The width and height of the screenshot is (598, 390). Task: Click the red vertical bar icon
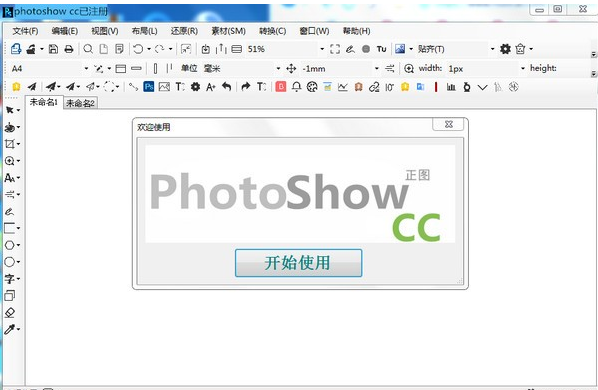436,87
